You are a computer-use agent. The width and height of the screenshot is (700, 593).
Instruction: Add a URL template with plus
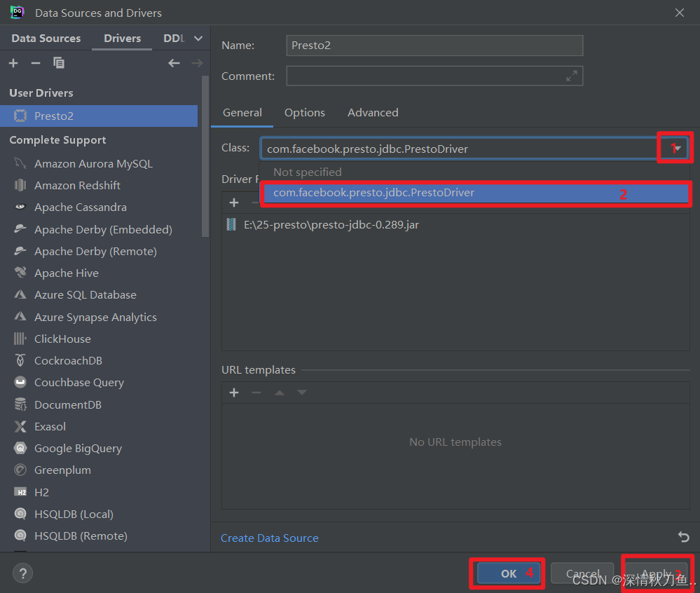point(234,393)
